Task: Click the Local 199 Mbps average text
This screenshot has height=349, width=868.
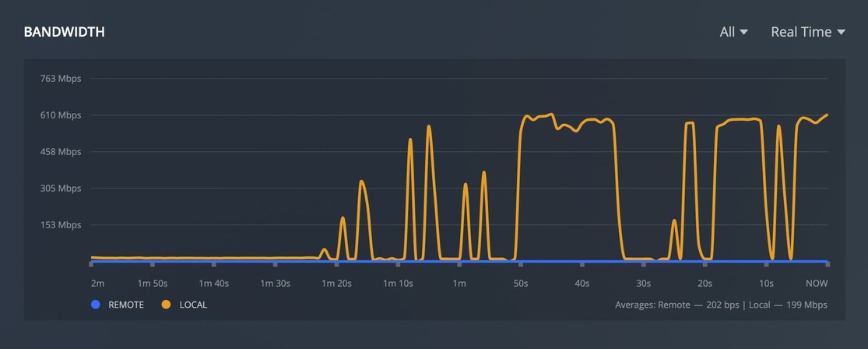Action: click(x=789, y=305)
